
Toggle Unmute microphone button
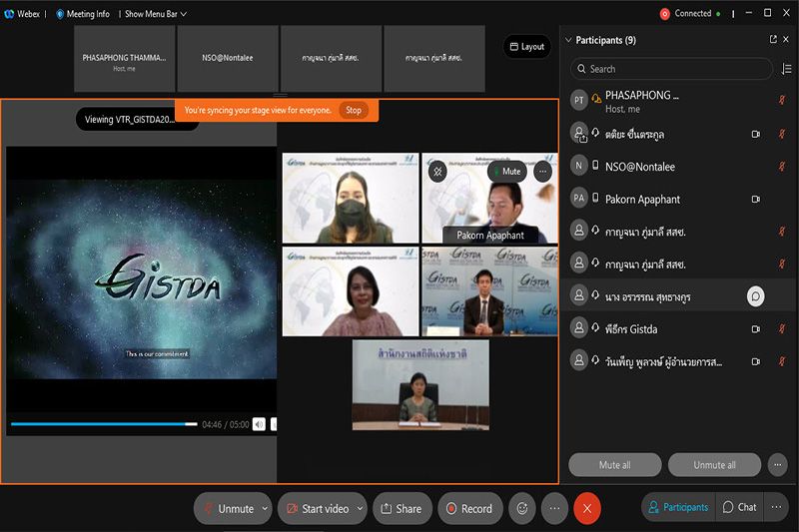click(227, 508)
